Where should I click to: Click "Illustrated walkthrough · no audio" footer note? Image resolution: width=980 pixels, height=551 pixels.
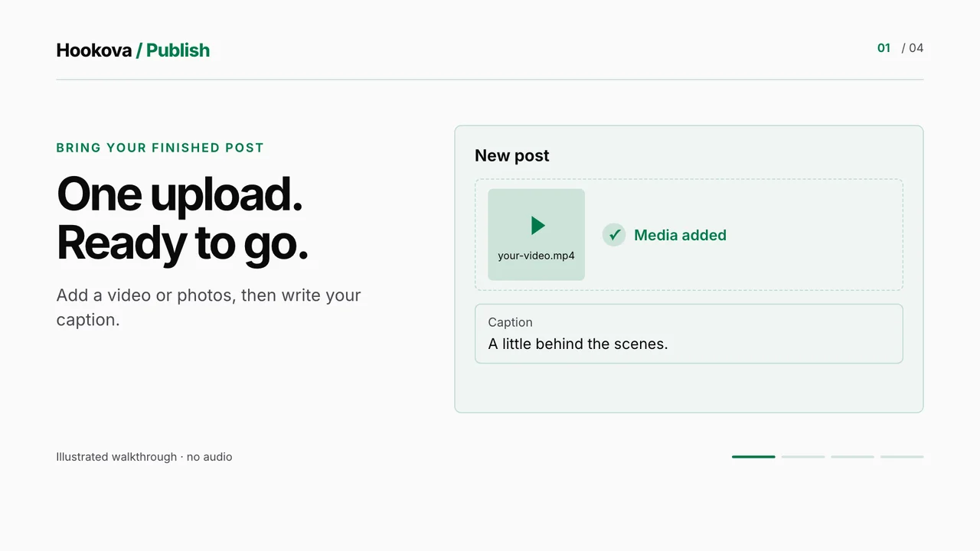point(144,457)
